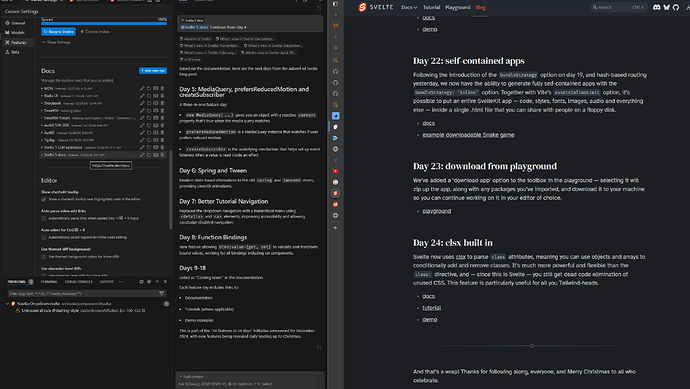Switch to the Debug Console tab
Viewport: 690px width, 389px height.
(79, 282)
